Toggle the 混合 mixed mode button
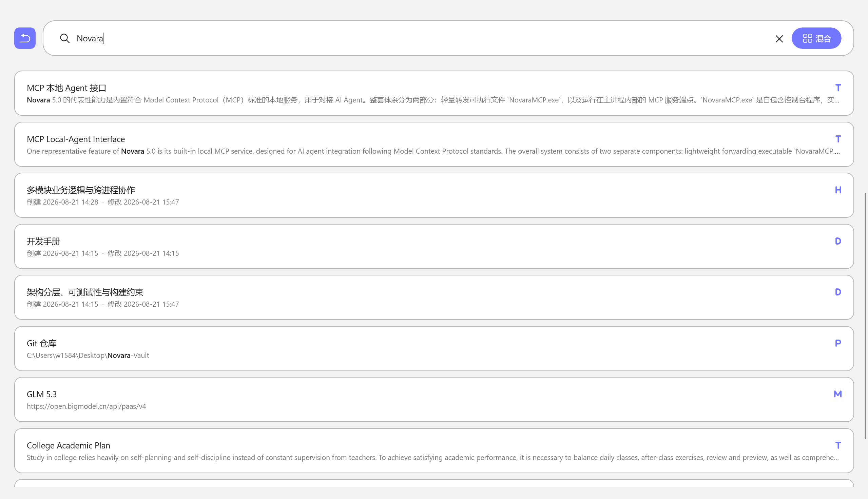868x499 pixels. pos(816,38)
